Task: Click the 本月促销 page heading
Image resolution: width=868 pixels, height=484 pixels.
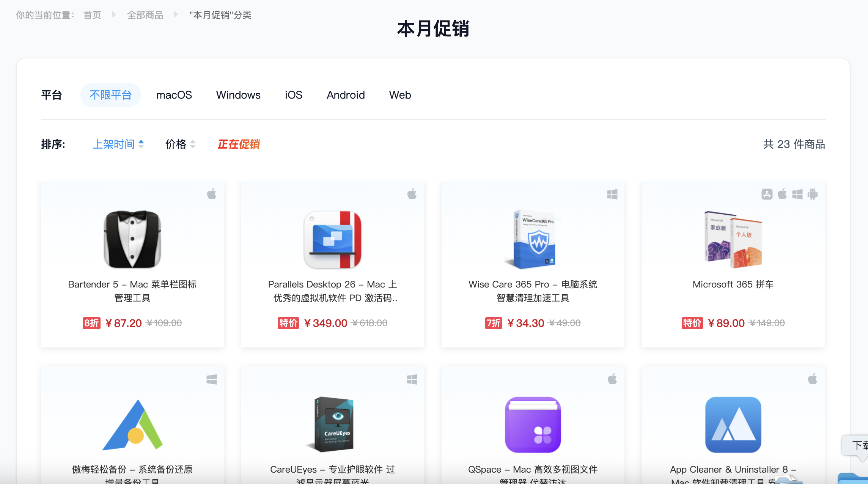Action: (x=433, y=29)
